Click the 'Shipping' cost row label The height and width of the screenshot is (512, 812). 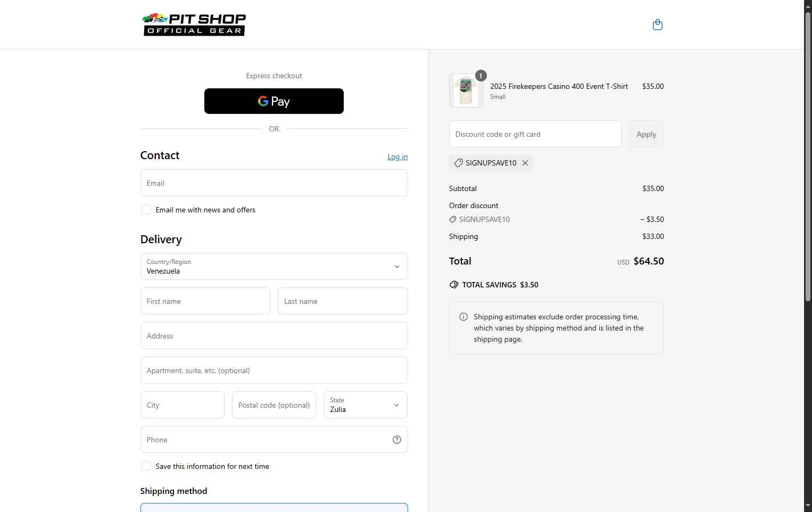[463, 236]
